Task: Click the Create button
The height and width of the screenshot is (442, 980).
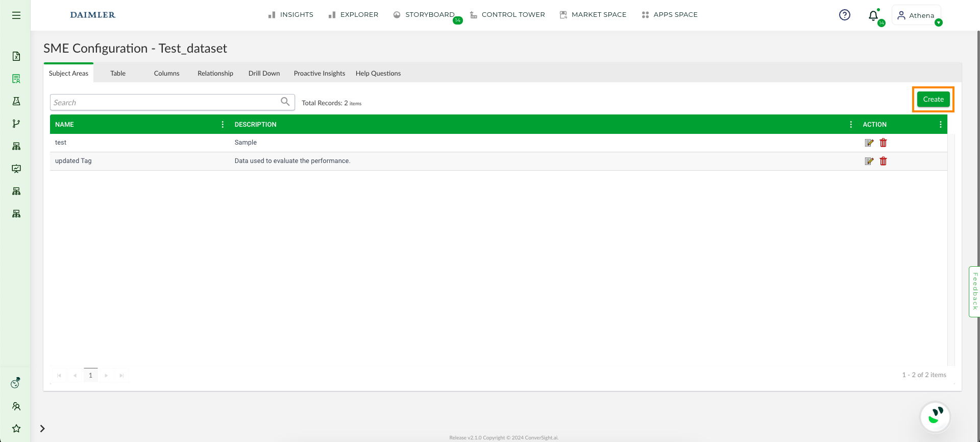Action: [933, 99]
